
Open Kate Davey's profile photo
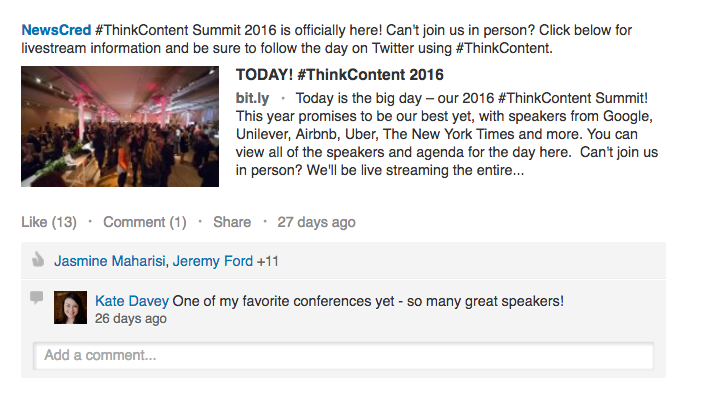(x=71, y=308)
